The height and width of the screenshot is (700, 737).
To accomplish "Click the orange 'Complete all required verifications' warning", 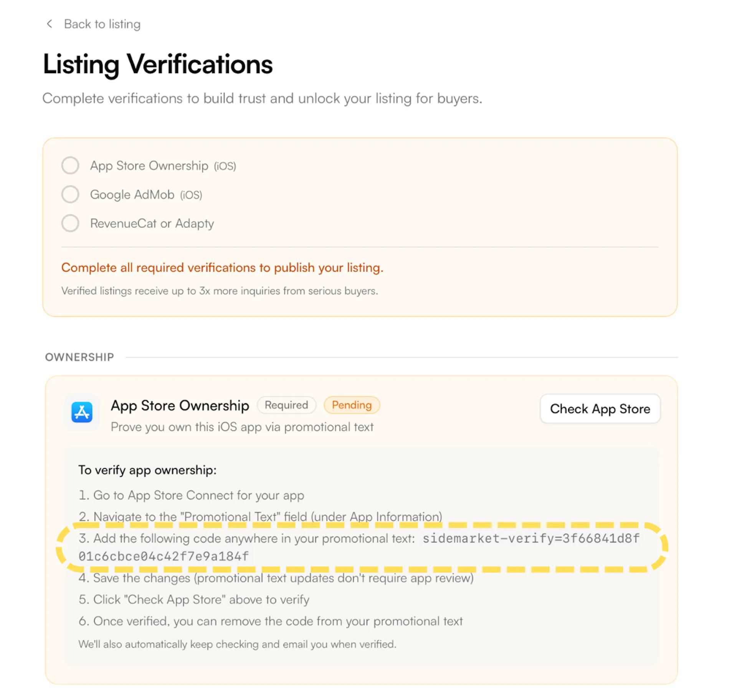I will (x=222, y=267).
